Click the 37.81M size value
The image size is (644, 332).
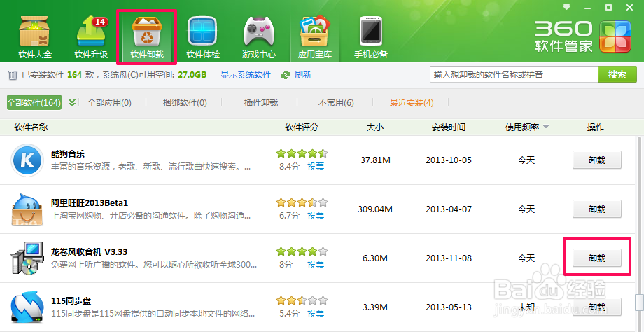click(375, 160)
